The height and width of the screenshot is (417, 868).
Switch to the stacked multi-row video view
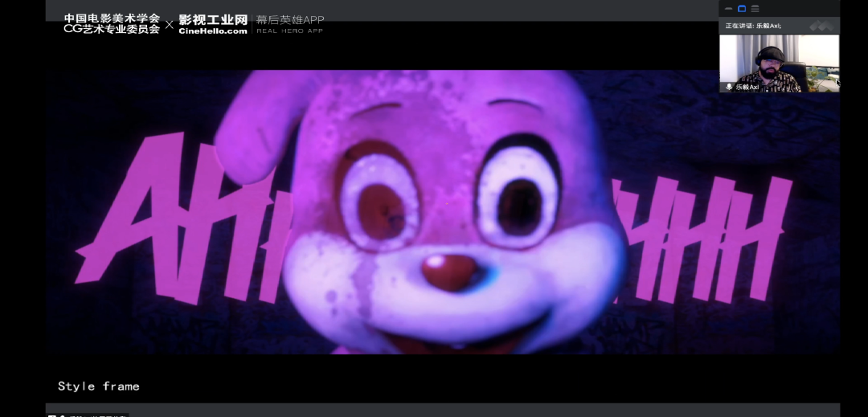(x=755, y=9)
